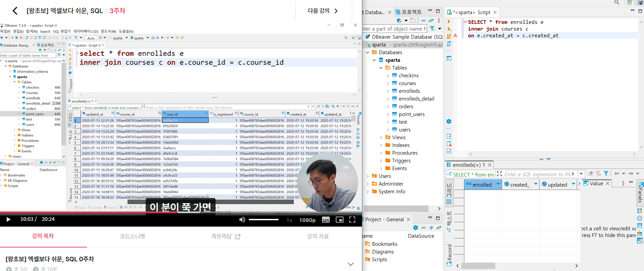The height and width of the screenshot is (271, 644).
Task: Go back with the left chevron arrow
Action: point(15,11)
